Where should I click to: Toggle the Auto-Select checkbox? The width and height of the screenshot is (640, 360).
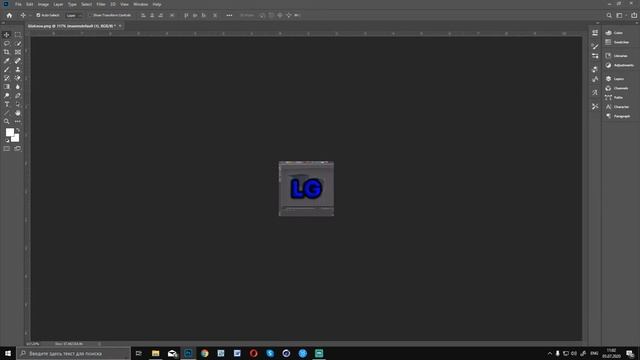tap(38, 15)
